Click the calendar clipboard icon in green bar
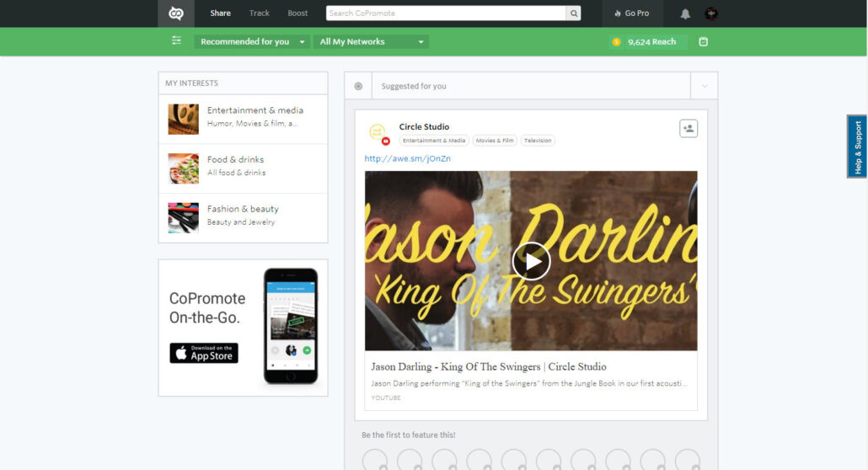The image size is (868, 470). click(x=703, y=41)
